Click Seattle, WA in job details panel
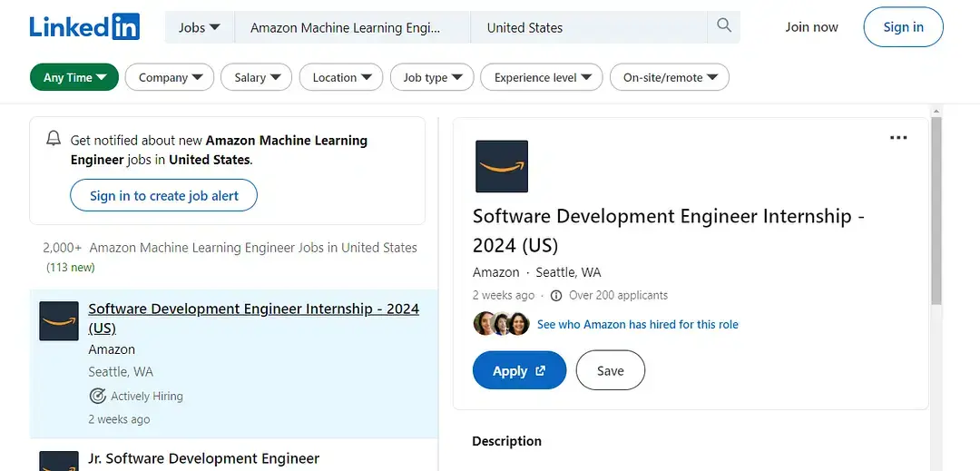Viewport: 980px width, 471px height. 569,272
